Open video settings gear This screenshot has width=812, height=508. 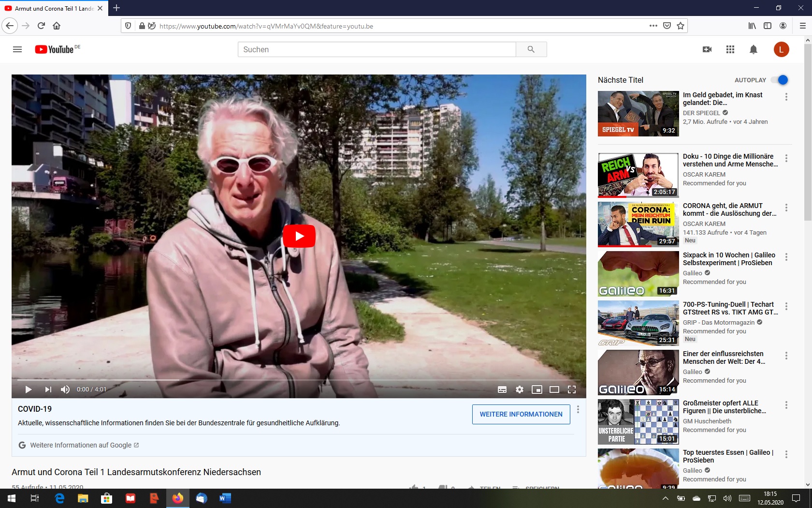520,389
